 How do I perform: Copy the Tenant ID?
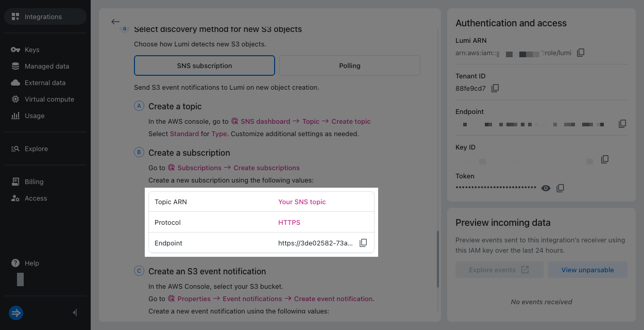(x=495, y=88)
